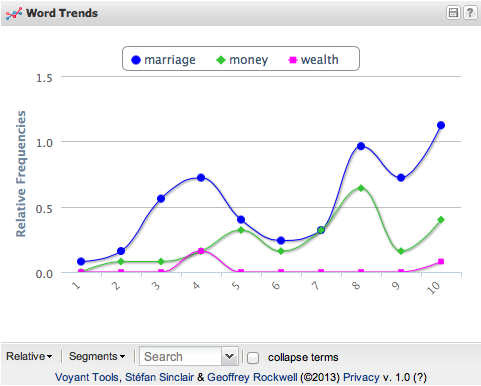
Task: Open the Privacy link
Action: coord(361,377)
